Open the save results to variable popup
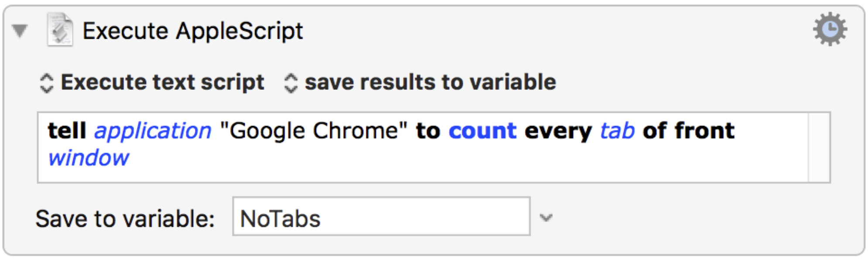 click(x=420, y=82)
